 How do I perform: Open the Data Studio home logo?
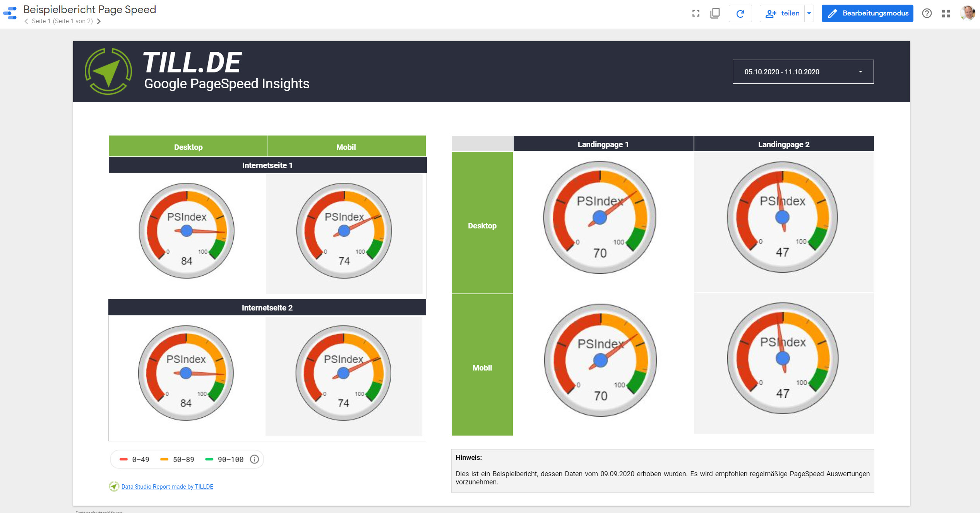(10, 13)
